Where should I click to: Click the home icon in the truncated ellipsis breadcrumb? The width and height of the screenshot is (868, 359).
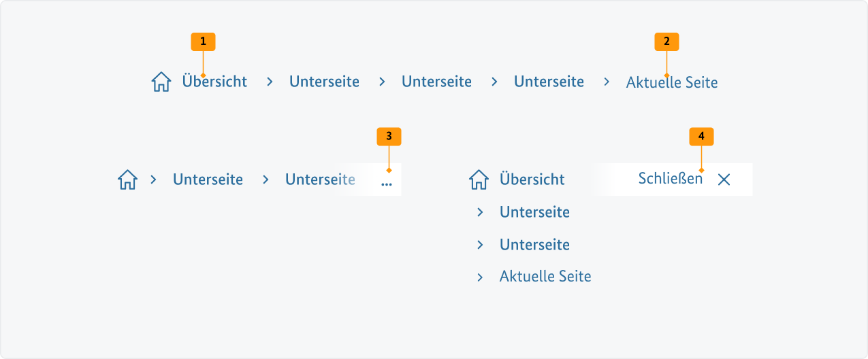127,179
